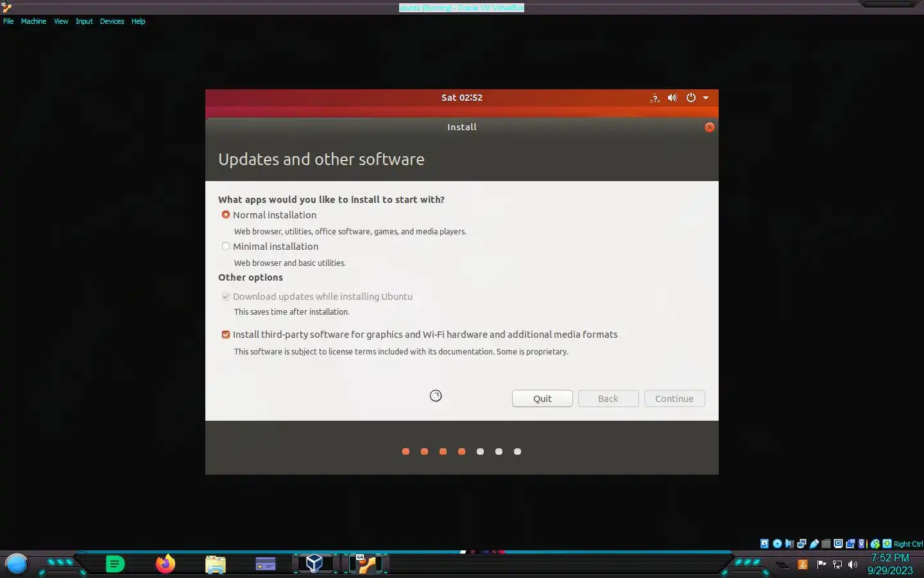Switch to VirtualBox Manager taskbar icon
This screenshot has width=924, height=578.
click(x=314, y=563)
